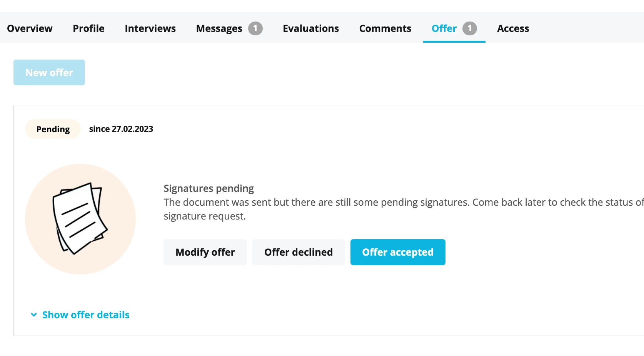Click the Signatures pending heading
The height and width of the screenshot is (356, 644).
(x=209, y=188)
